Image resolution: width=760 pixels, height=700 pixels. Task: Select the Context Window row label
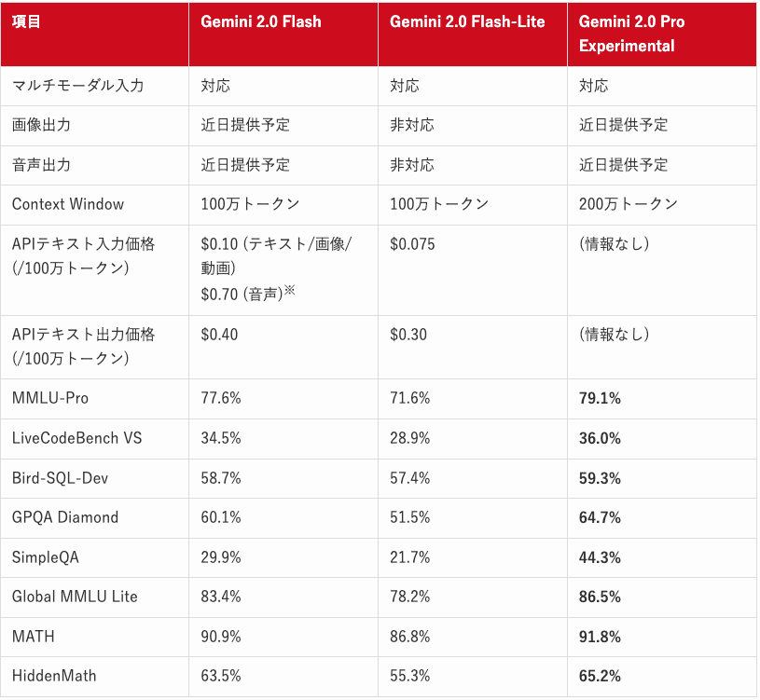click(68, 204)
